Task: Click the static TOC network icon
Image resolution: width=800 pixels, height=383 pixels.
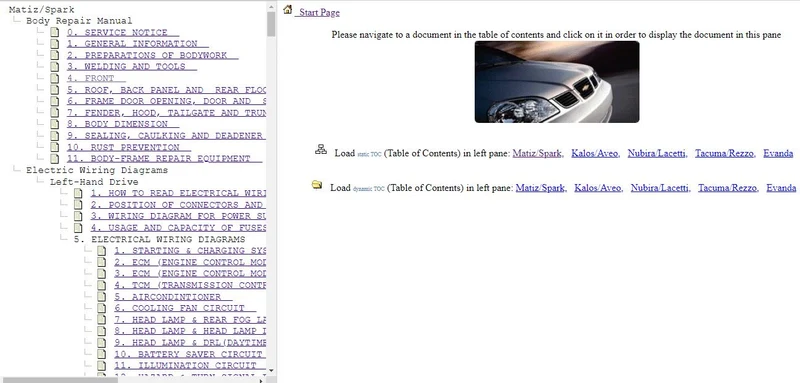Action: 321,150
